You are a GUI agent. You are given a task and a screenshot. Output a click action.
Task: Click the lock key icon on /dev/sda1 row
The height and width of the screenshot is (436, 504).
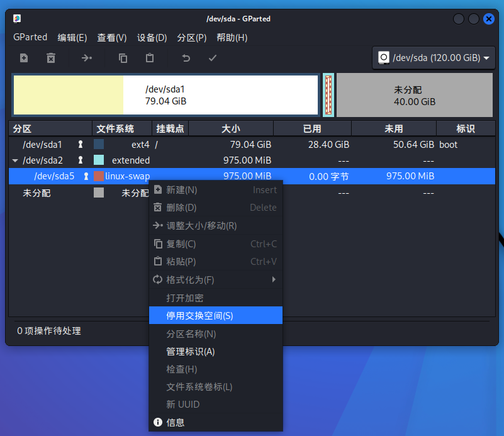(81, 145)
